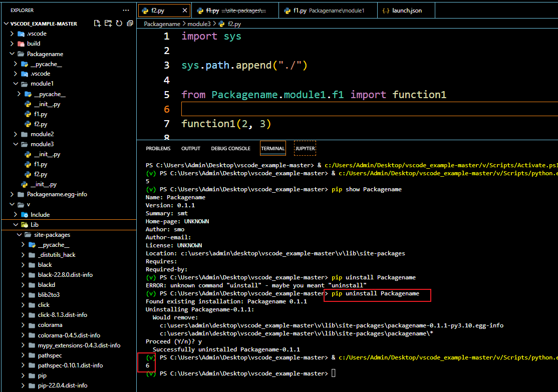This screenshot has width=558, height=392.
Task: Click empty line 6 in the editor
Action: pyautogui.click(x=301, y=109)
